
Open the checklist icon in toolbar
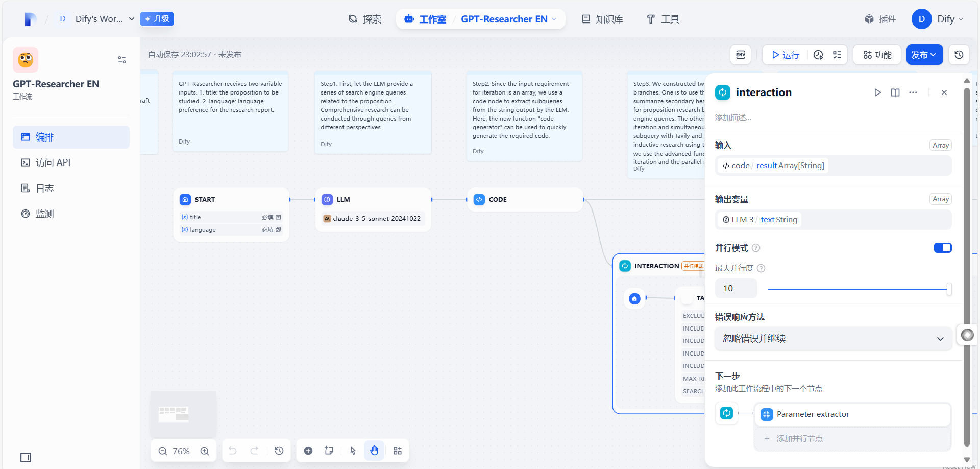[837, 55]
